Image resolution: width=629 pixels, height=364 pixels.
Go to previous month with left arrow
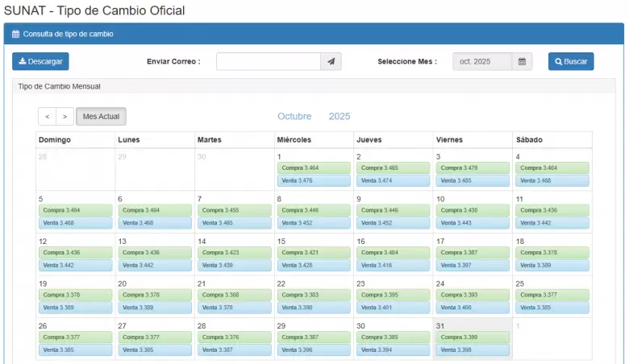tap(48, 117)
